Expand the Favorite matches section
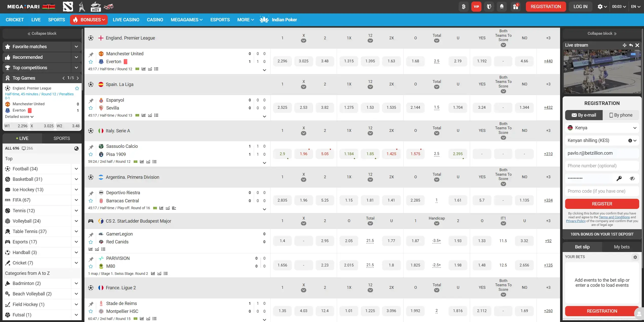 [76, 47]
